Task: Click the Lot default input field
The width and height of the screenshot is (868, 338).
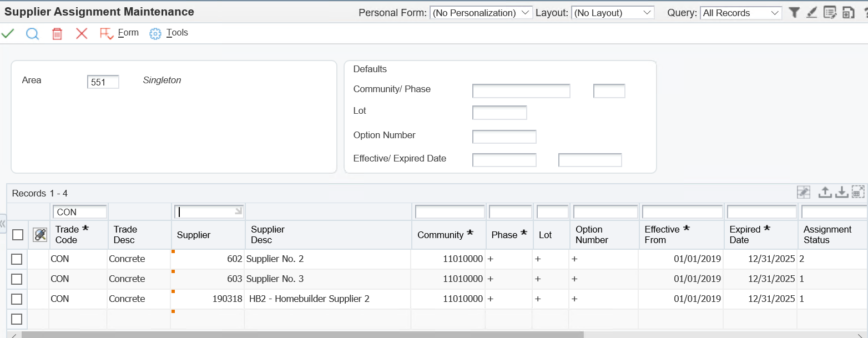Action: pos(499,113)
